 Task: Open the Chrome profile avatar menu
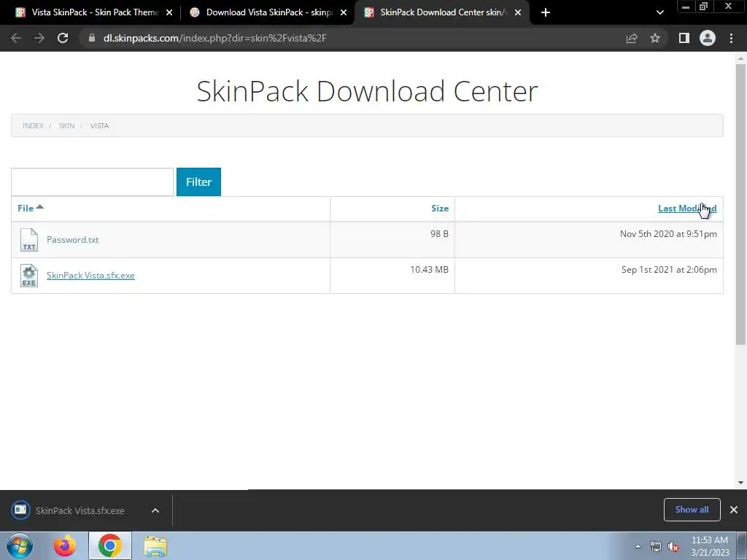(x=708, y=38)
